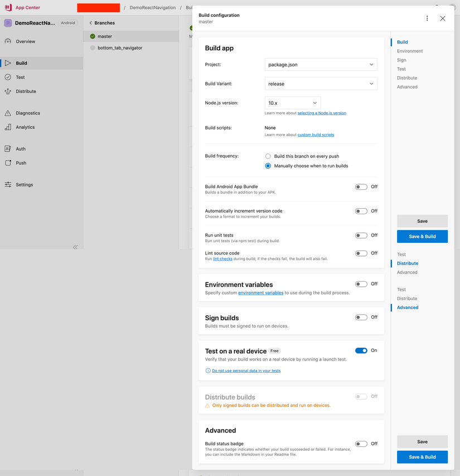Click the Save & Build button
Image resolution: width=460 pixels, height=476 pixels.
(422, 237)
